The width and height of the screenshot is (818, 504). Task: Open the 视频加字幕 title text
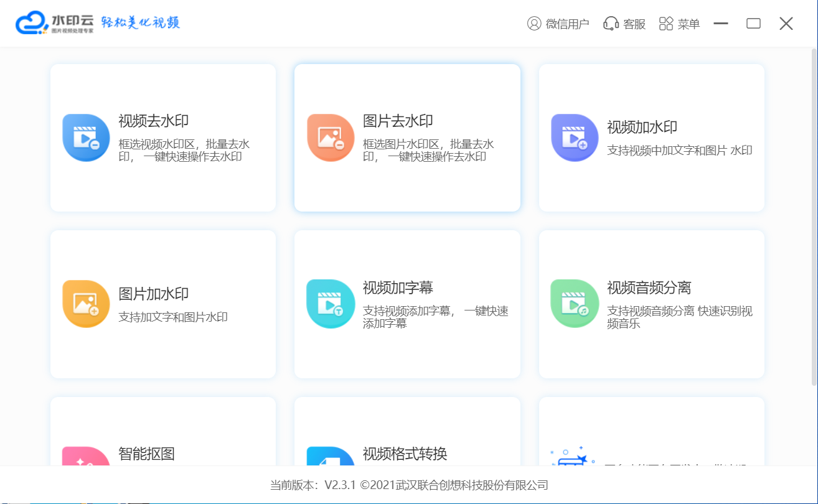coord(398,288)
